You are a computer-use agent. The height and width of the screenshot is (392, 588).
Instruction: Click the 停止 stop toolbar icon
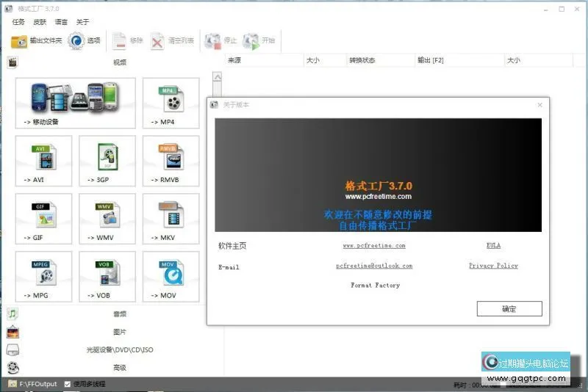pos(212,41)
